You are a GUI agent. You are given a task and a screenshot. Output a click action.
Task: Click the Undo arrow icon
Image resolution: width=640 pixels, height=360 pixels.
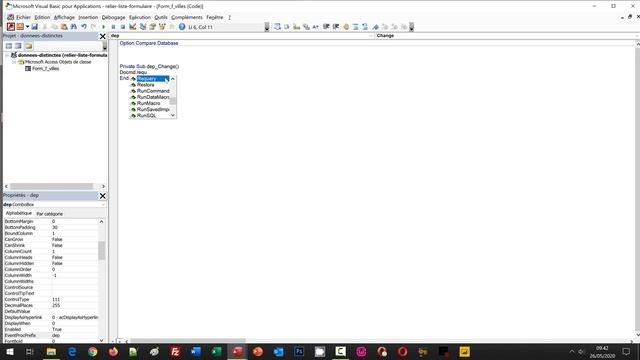pyautogui.click(x=84, y=27)
